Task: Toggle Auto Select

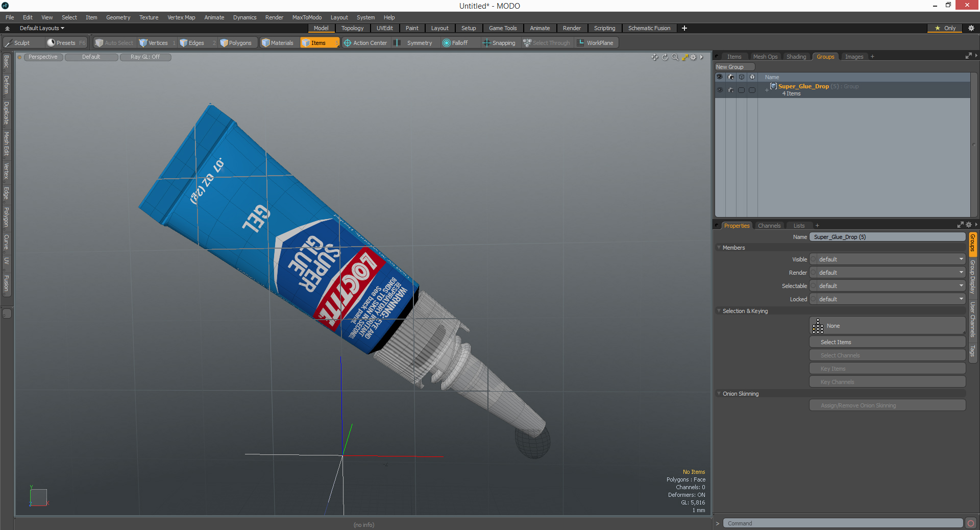Action: (114, 43)
